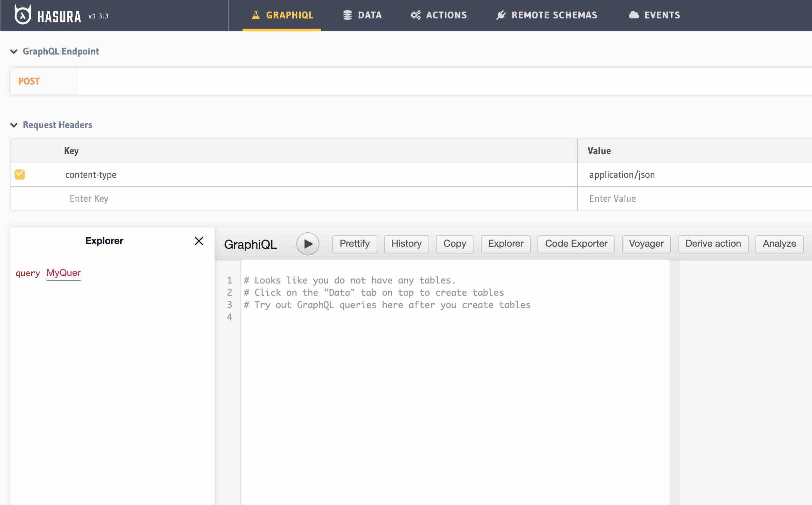This screenshot has height=505, width=812.
Task: Click the v1.3.3 version label
Action: (98, 16)
